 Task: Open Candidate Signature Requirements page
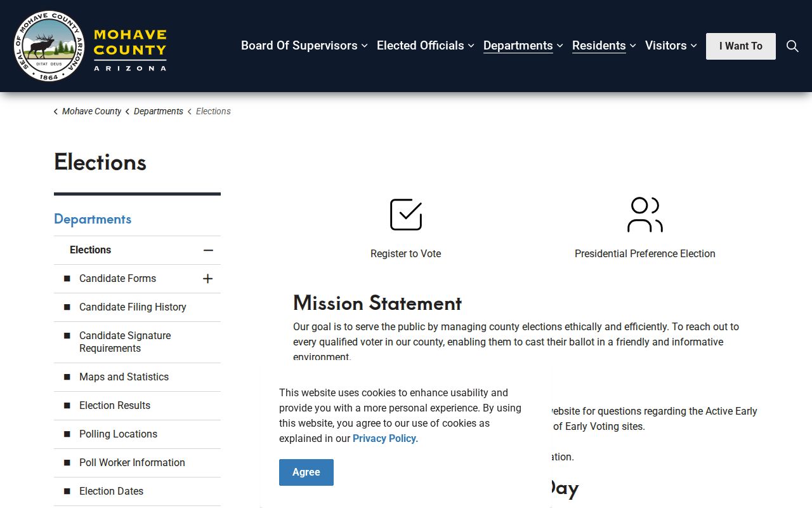[x=125, y=342]
